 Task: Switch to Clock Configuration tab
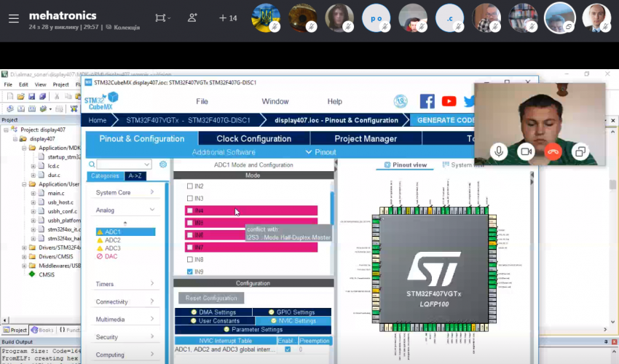[254, 139]
